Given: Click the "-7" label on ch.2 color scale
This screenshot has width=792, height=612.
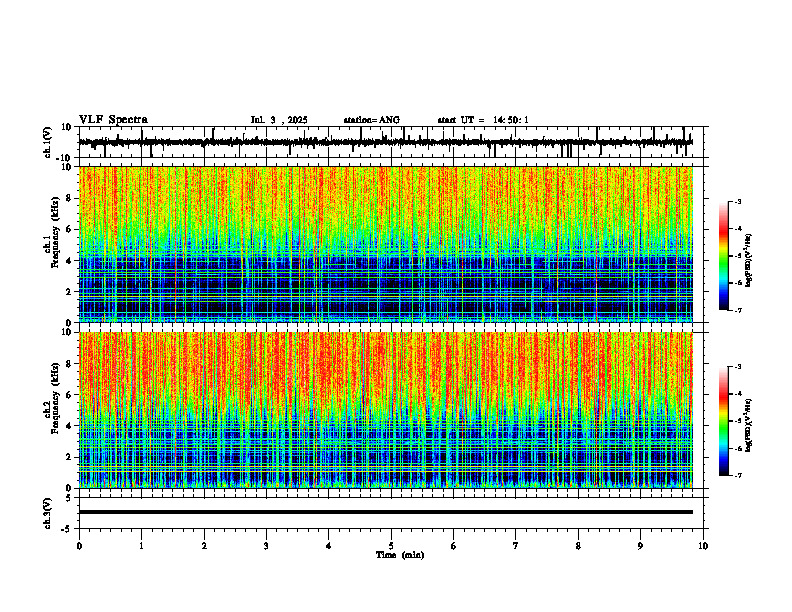Looking at the screenshot, I should (738, 475).
